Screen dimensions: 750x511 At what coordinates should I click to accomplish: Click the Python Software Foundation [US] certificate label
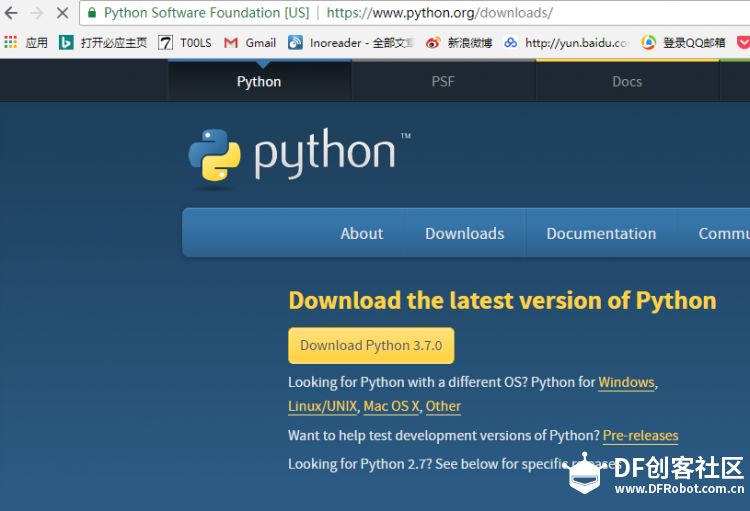point(207,13)
